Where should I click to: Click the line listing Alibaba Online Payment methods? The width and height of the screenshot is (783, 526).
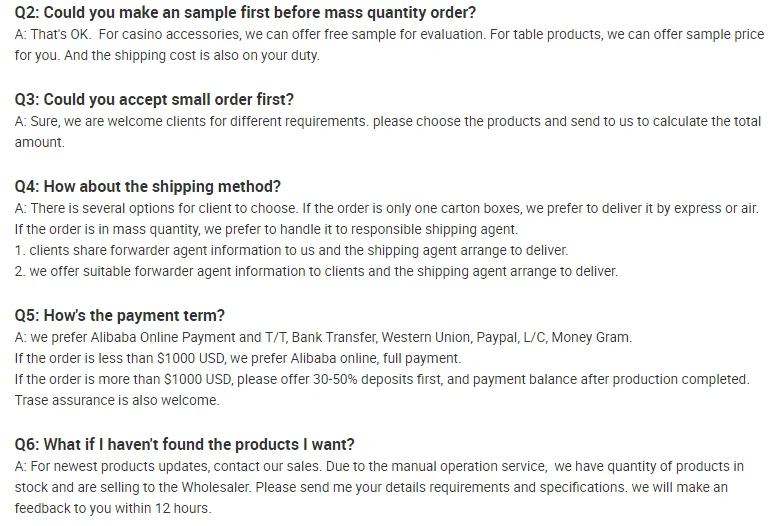323,337
